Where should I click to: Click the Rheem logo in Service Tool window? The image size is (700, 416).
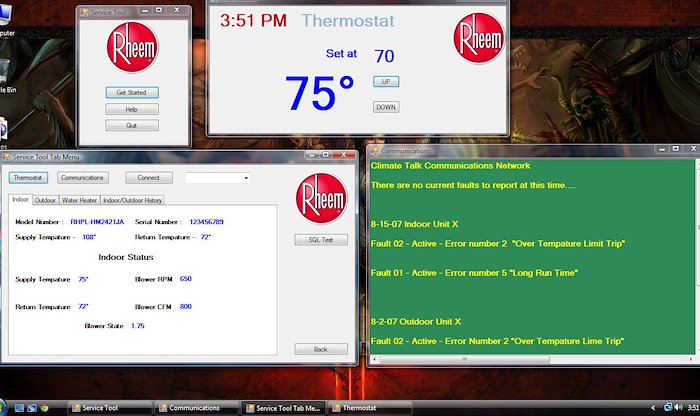click(x=133, y=47)
